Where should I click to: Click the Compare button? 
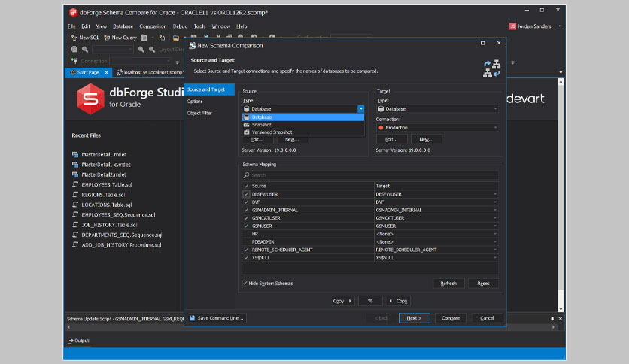(x=451, y=318)
